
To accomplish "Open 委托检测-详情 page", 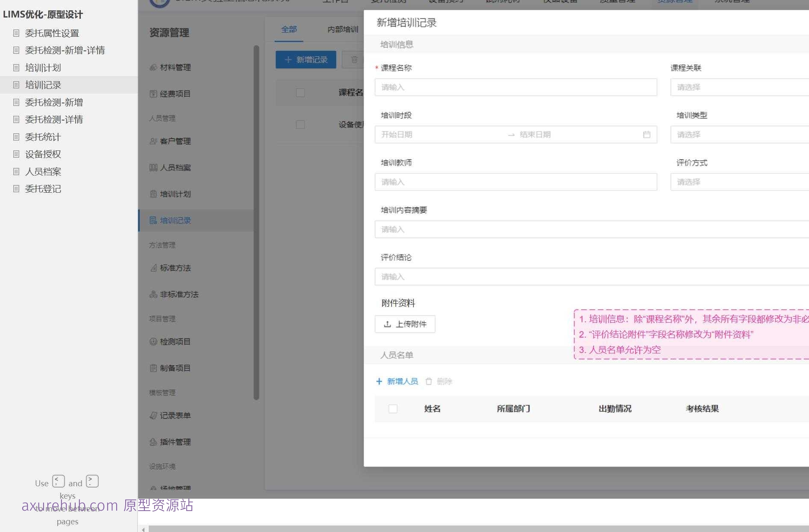I will [x=54, y=119].
